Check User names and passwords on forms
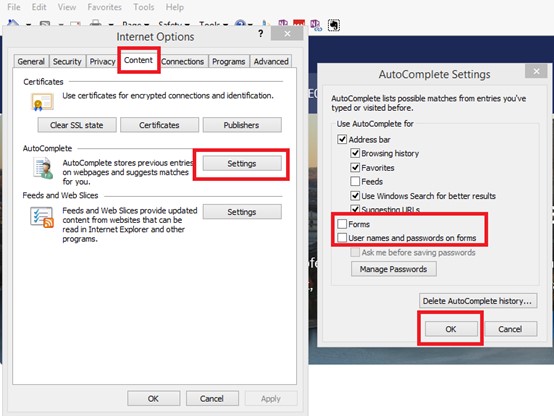Viewport: 554px width, 416px height. [x=342, y=238]
